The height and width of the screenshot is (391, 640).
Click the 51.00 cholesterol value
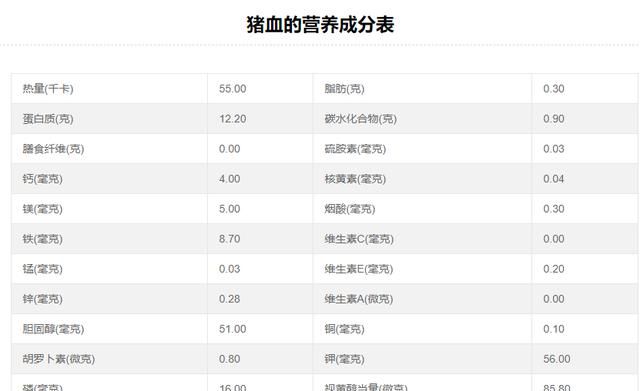coord(233,329)
